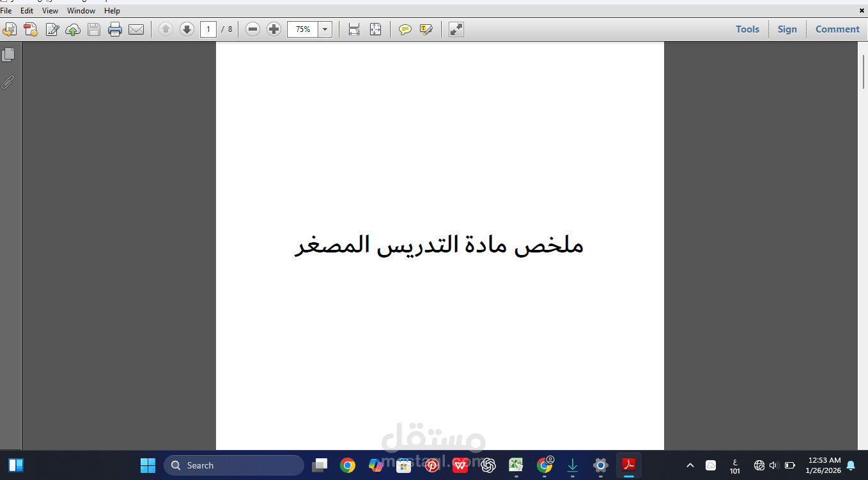The height and width of the screenshot is (480, 868).
Task: Click the Edit text page-and-pencil icon
Action: click(x=52, y=29)
